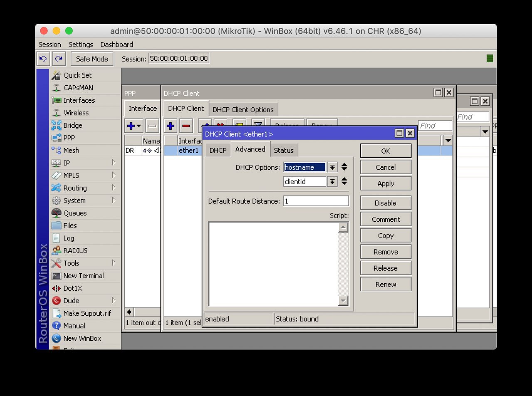Open Make Supout.rif from the sidebar
The image size is (532, 396).
pyautogui.click(x=87, y=313)
